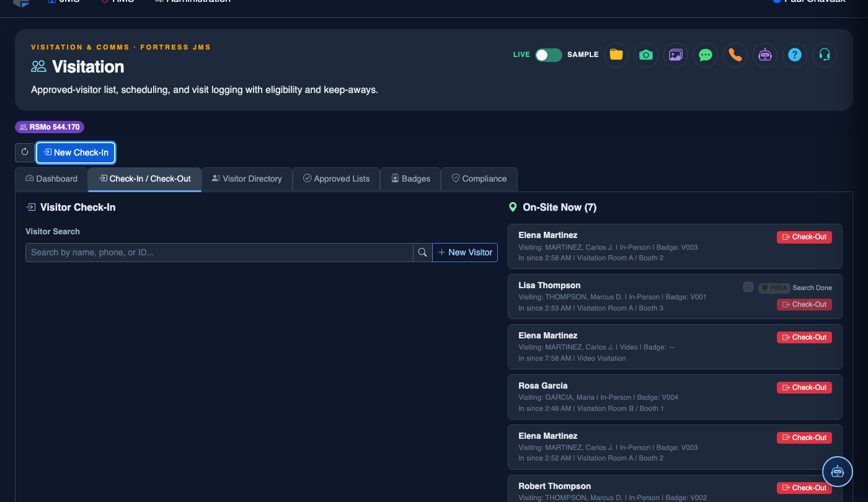The height and width of the screenshot is (502, 868).
Task: Click the magnifier search button
Action: point(422,252)
